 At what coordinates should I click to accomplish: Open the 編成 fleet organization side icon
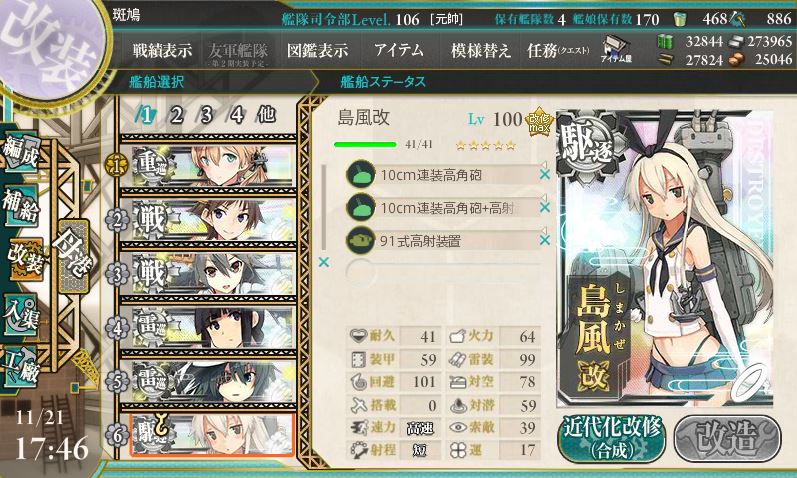coord(21,151)
